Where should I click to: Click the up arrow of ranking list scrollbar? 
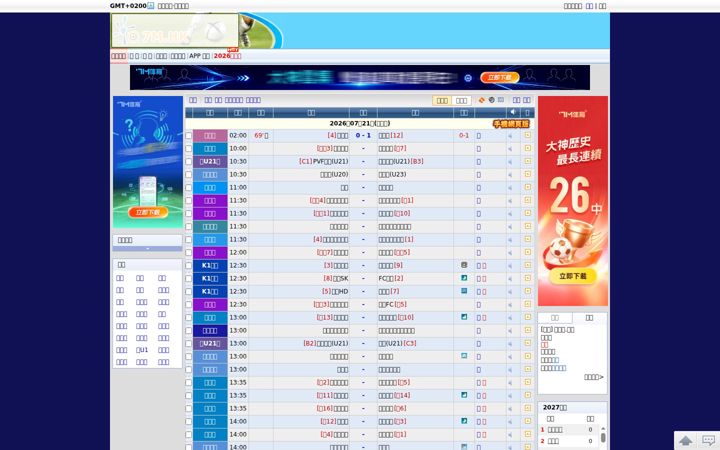[x=603, y=428]
